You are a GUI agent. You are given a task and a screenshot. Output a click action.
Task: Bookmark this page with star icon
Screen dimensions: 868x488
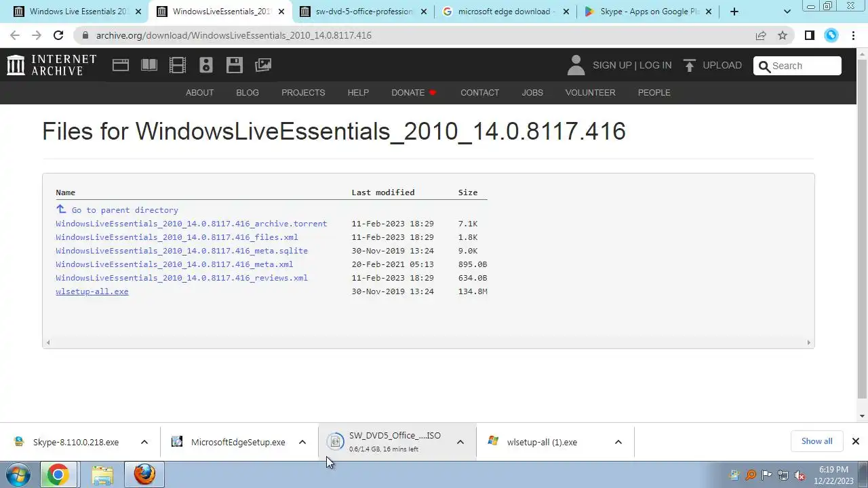783,35
